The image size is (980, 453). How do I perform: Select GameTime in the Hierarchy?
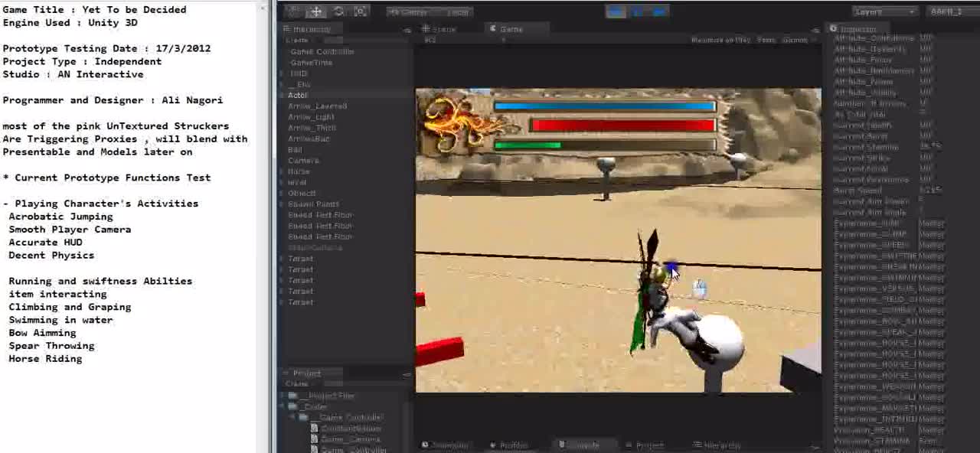click(311, 63)
